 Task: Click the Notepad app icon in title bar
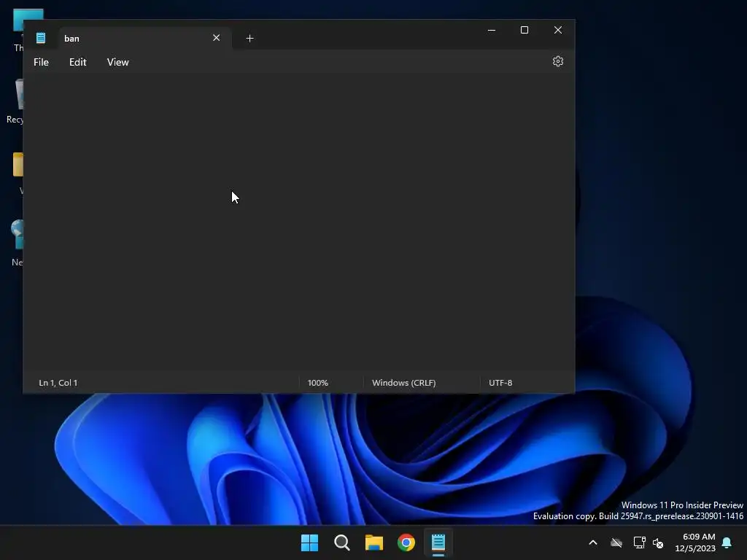pyautogui.click(x=41, y=38)
